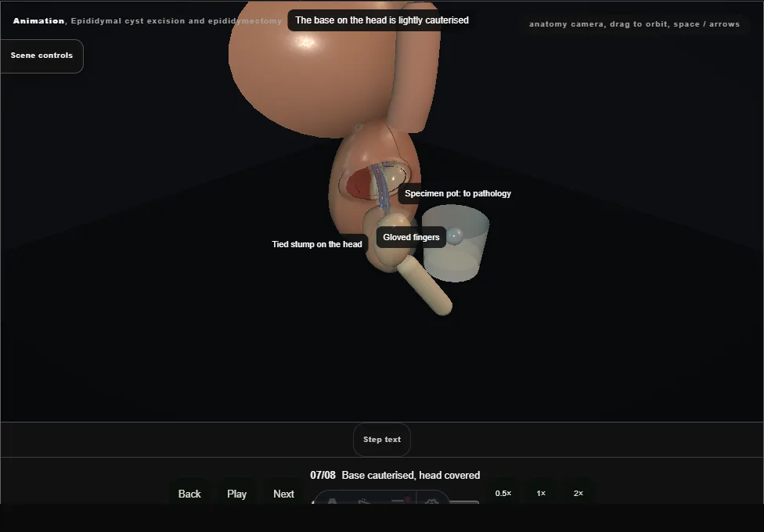Click the 'Gloved fingers' label
Screen dimensions: 764x532
(x=411, y=237)
